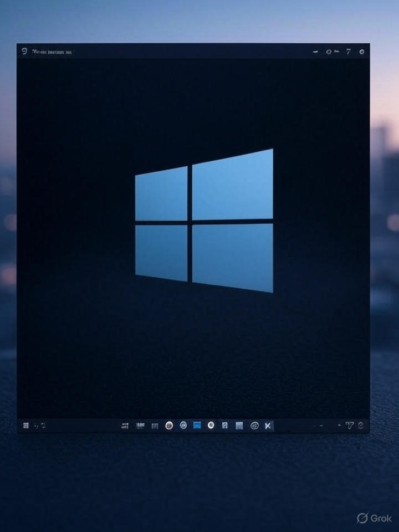This screenshot has width=399, height=532.
Task: Open the document-shaped taskbar icon
Action: [224, 426]
